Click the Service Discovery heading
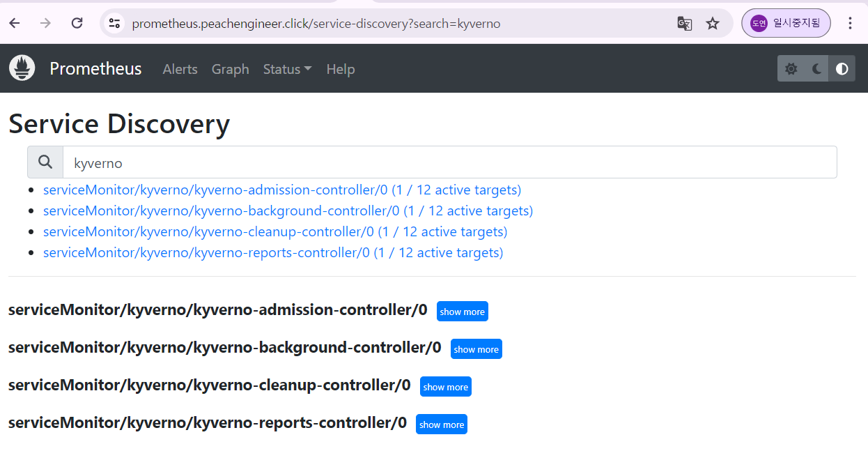The width and height of the screenshot is (868, 467). [x=119, y=124]
